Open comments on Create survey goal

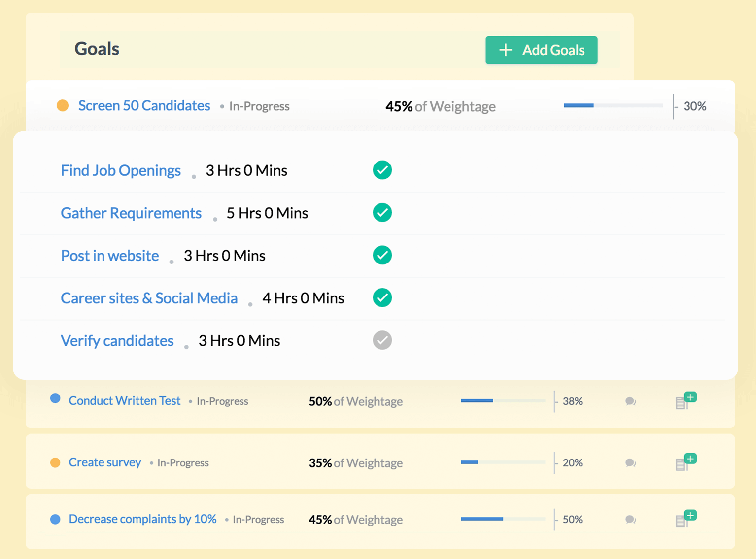pos(630,463)
